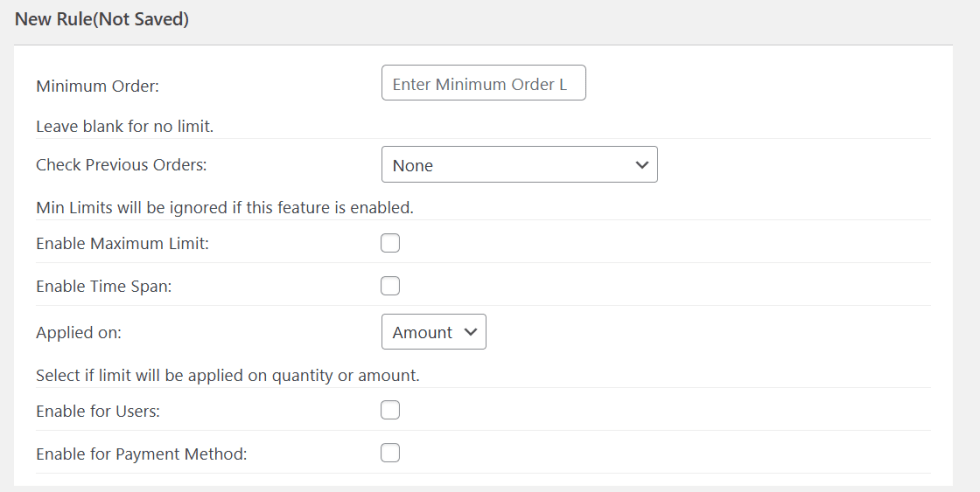The height and width of the screenshot is (492, 980).
Task: Click the New Rule(Not Saved) header
Action: 101,19
